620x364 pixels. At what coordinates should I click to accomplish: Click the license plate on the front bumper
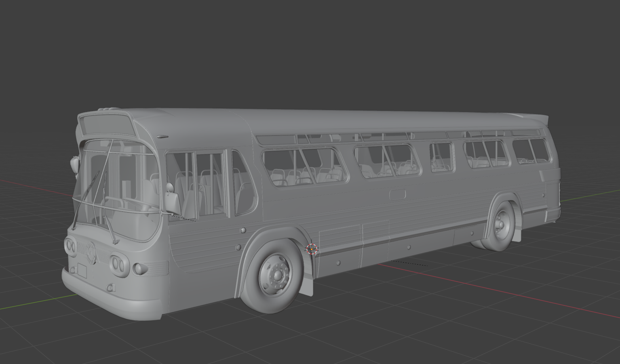(82, 270)
